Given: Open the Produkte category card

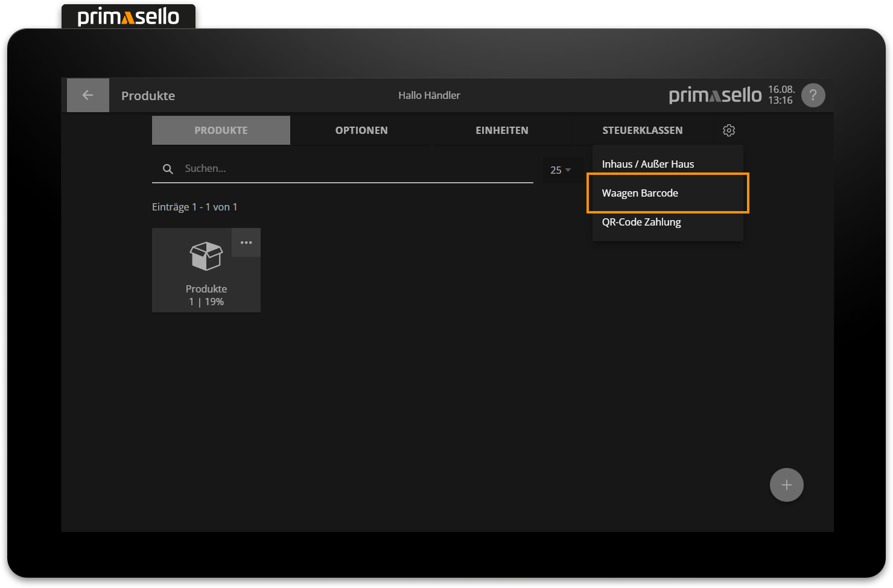Looking at the screenshot, I should [x=206, y=277].
